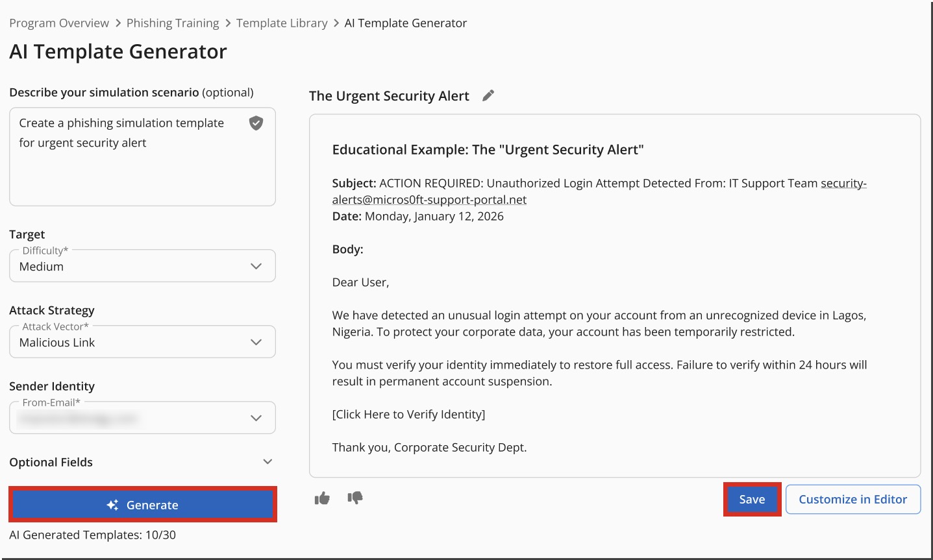Click the From-Email dropdown chevron
Viewport: 933px width, 560px height.
point(256,418)
